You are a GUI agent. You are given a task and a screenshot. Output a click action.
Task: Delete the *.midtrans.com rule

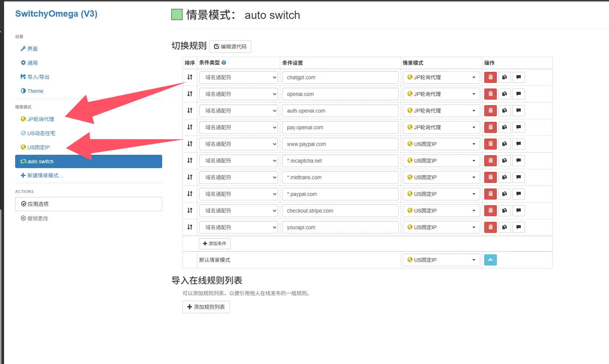pos(491,177)
